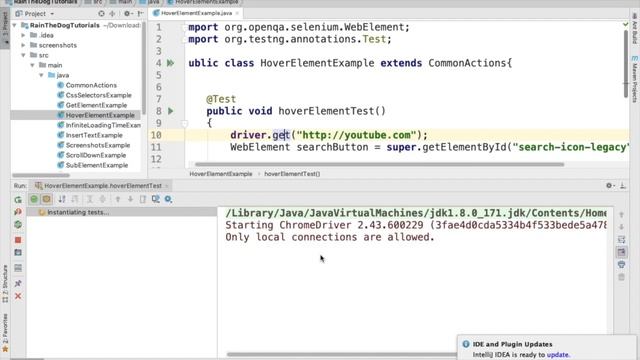Toggle soft-wrap in console
This screenshot has width=640, height=360.
click(x=621, y=240)
